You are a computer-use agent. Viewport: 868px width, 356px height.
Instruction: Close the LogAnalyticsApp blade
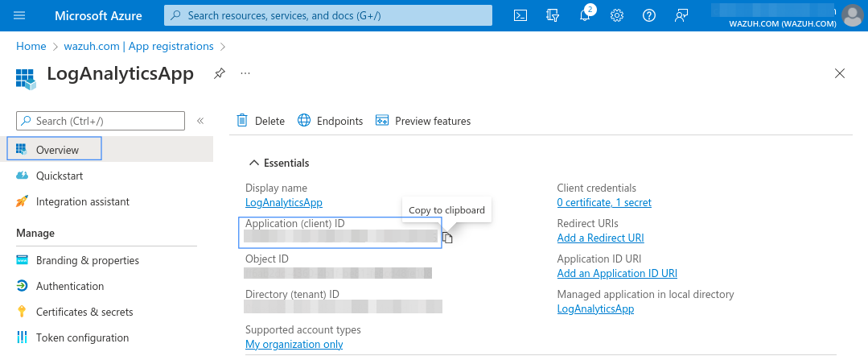coord(840,73)
